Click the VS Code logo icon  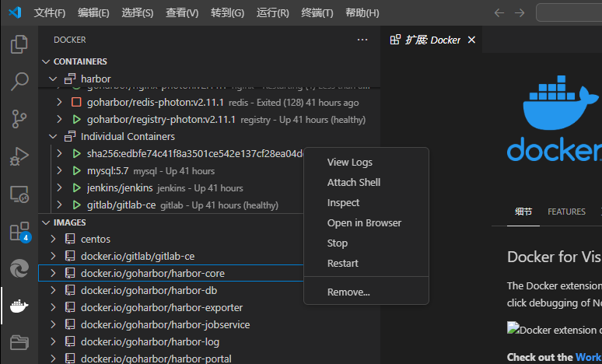click(x=15, y=12)
